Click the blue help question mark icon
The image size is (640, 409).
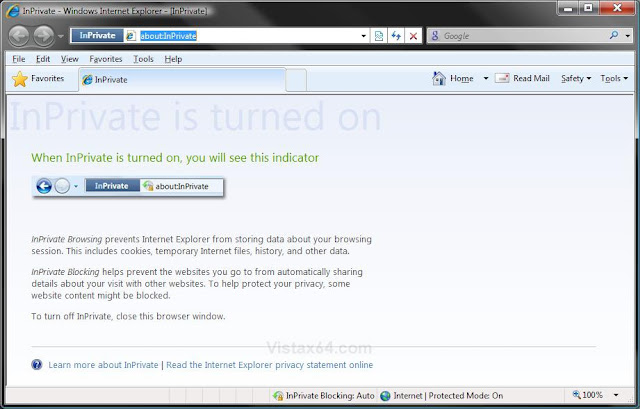tap(37, 365)
